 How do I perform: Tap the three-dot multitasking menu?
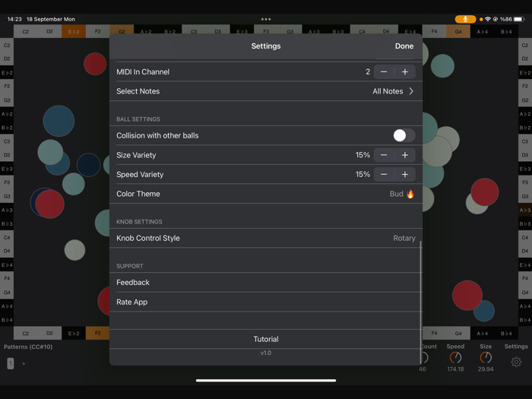[x=266, y=19]
